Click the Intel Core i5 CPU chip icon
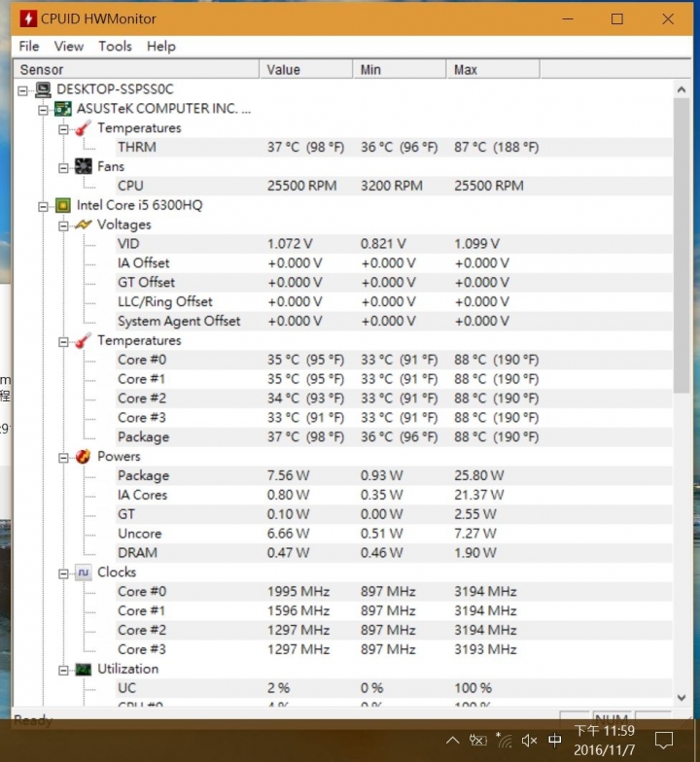The image size is (700, 762). click(63, 206)
